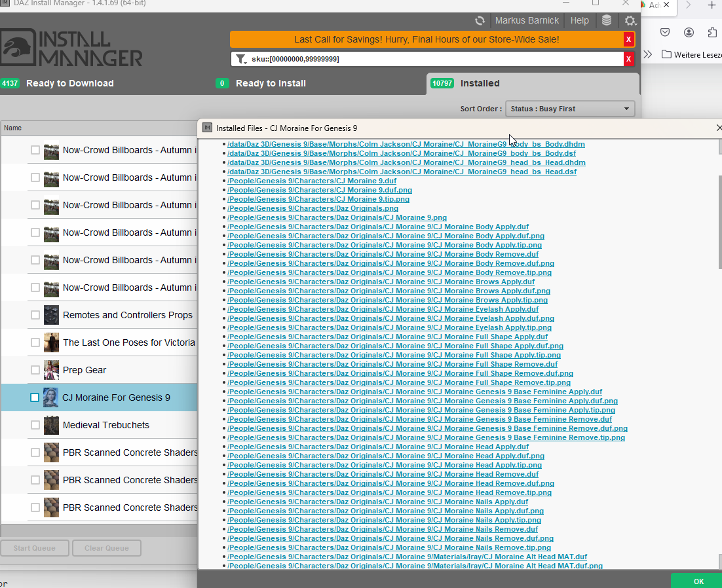The width and height of the screenshot is (722, 588).
Task: Check the Medieval Trebuchets checkbox
Action: pyautogui.click(x=35, y=425)
